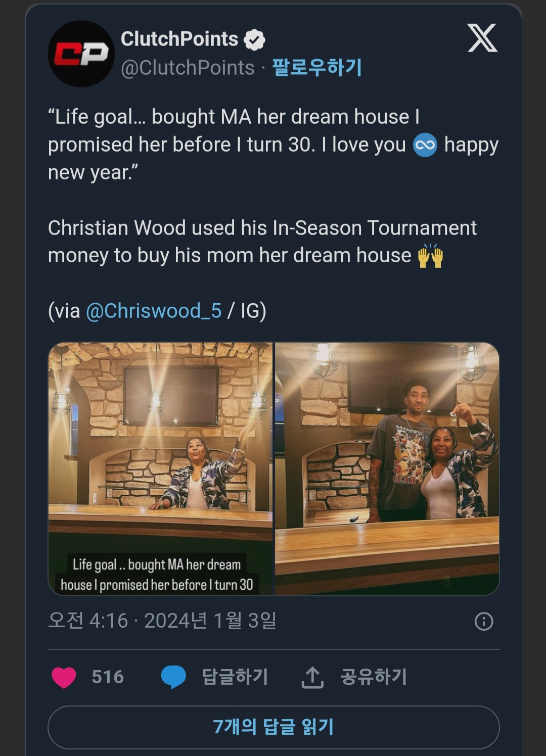Open the @ClutchPoints handle
Viewport: 546px width, 756px height.
point(188,68)
